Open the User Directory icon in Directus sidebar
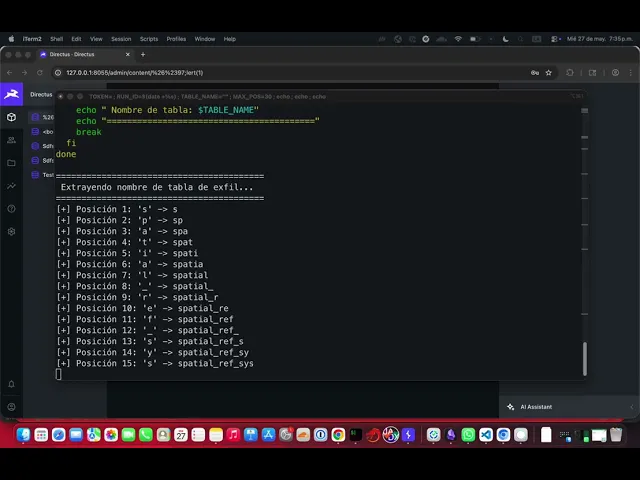The image size is (640, 480). (x=11, y=140)
